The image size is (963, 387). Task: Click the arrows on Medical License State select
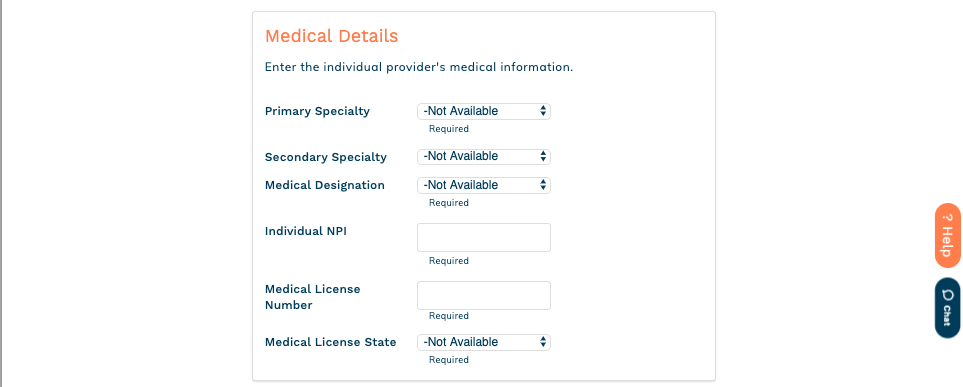tap(543, 342)
